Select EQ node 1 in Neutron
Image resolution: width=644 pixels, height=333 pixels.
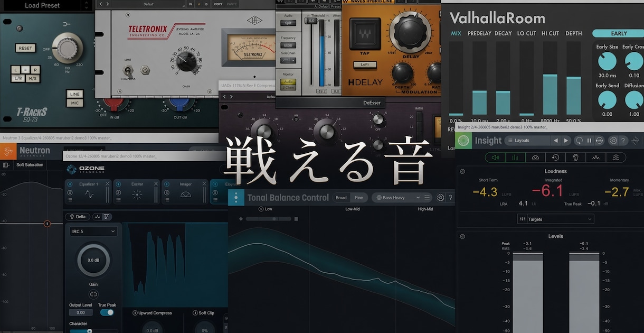pos(47,224)
